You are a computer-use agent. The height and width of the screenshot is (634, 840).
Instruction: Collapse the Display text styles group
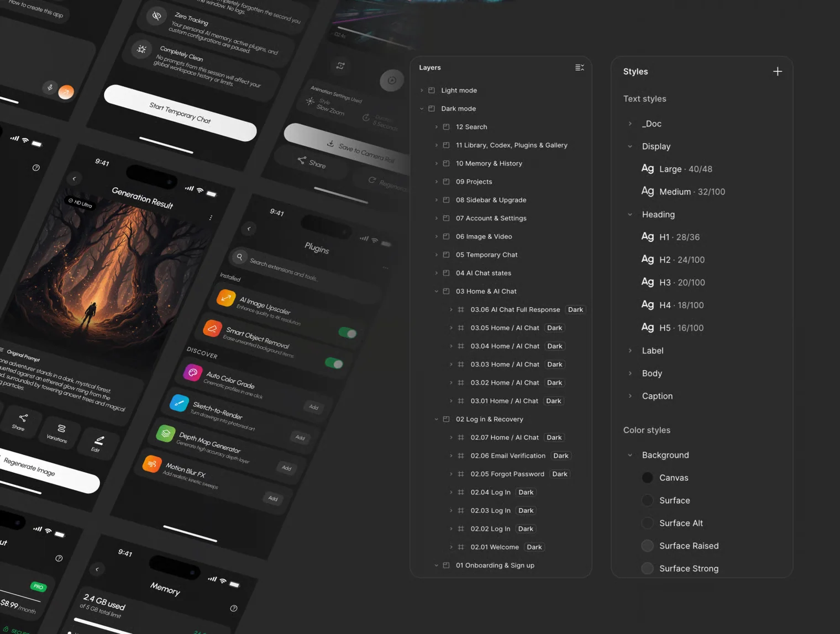coord(630,146)
